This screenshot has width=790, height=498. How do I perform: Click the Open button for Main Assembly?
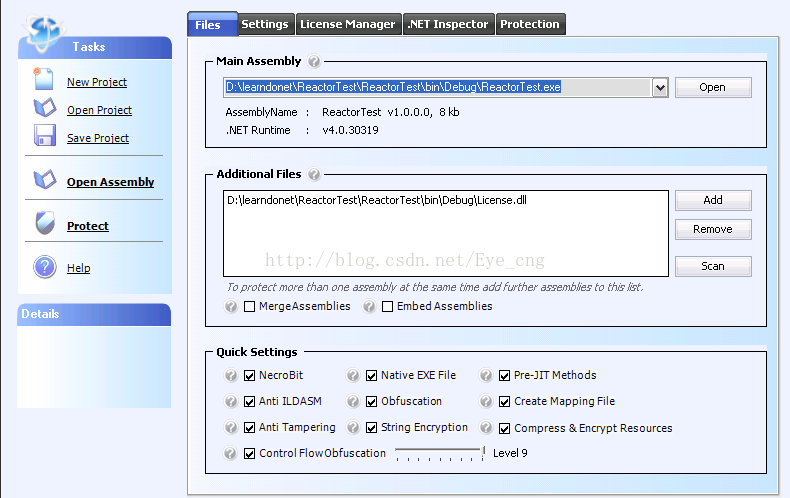[713, 88]
